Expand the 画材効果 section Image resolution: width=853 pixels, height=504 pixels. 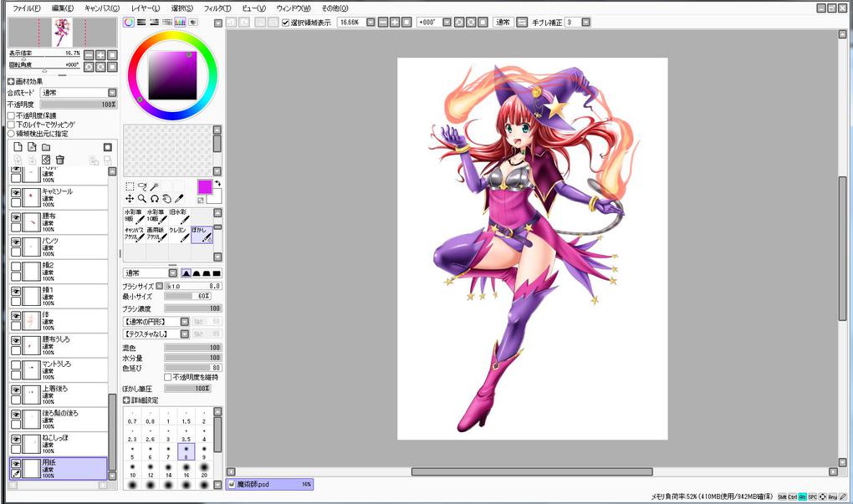pyautogui.click(x=11, y=82)
